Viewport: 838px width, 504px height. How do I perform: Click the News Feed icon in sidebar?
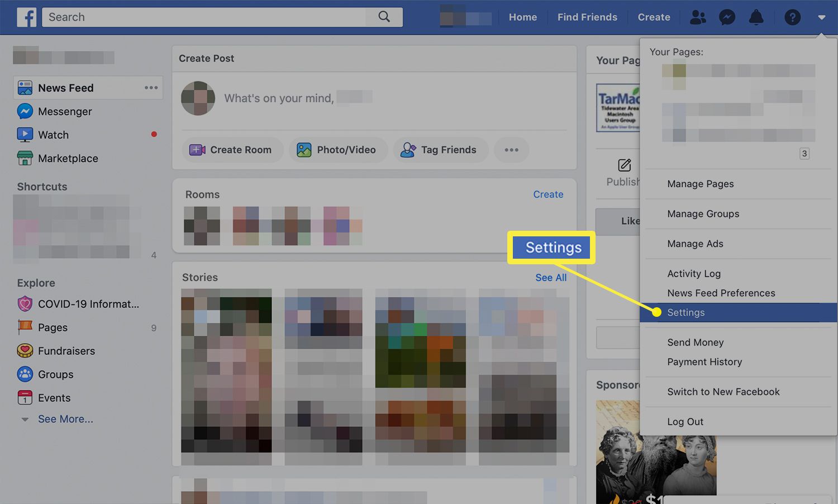click(25, 88)
